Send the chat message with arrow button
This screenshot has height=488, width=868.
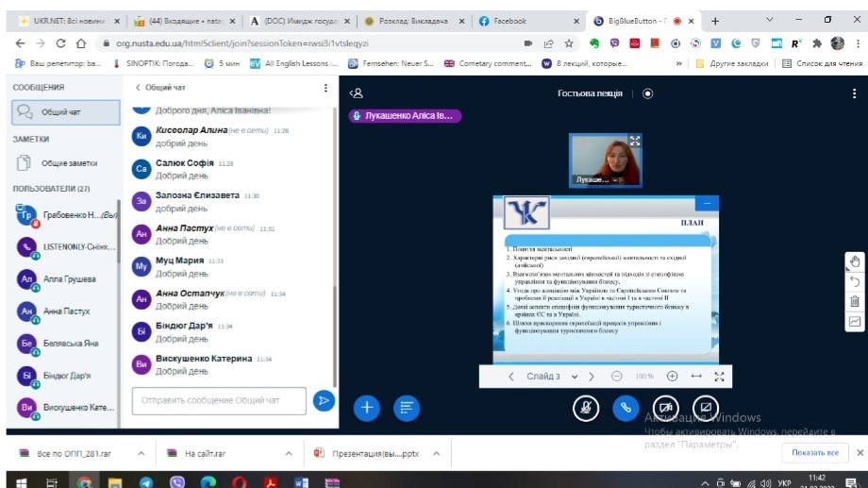324,400
